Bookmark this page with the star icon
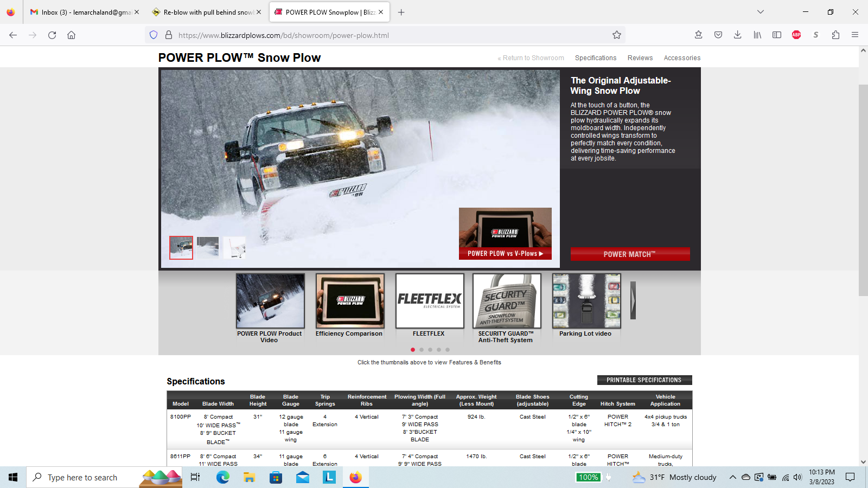The image size is (868, 488). coord(617,35)
